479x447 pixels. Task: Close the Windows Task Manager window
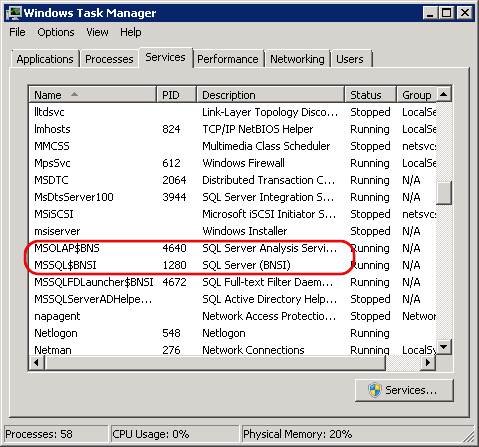(x=465, y=13)
